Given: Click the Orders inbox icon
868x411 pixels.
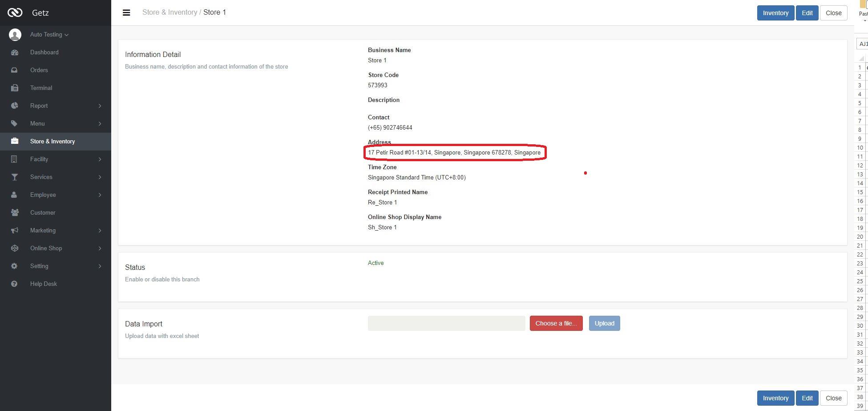Looking at the screenshot, I should click(x=15, y=70).
